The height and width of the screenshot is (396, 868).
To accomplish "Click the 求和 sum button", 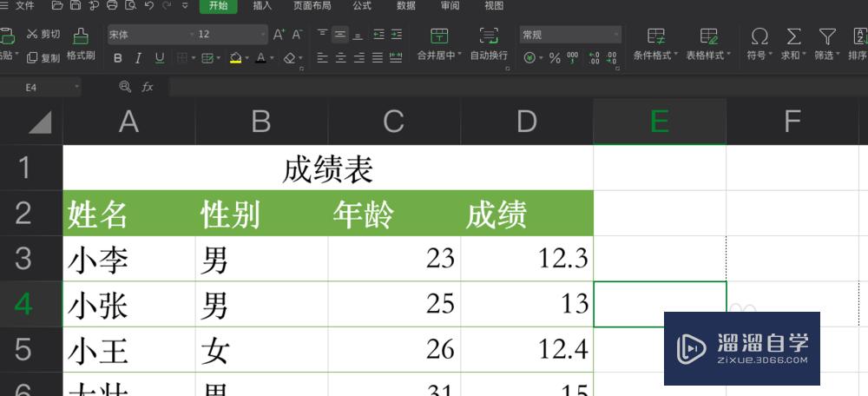I will tap(793, 45).
